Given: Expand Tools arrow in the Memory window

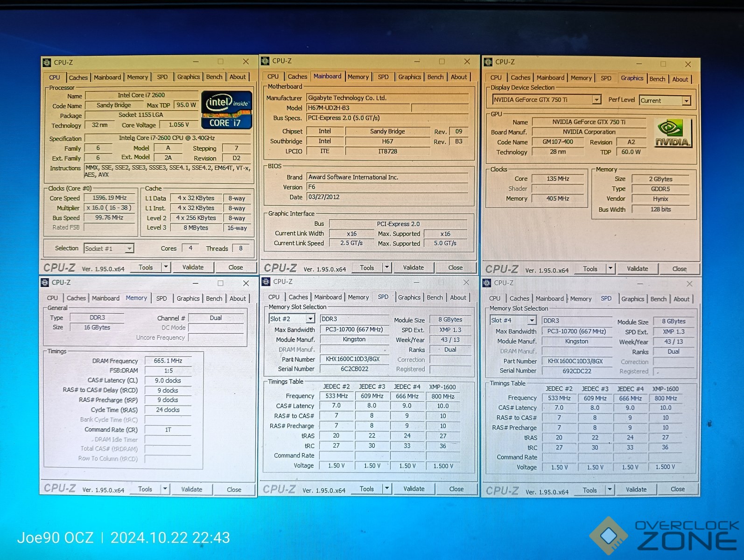Looking at the screenshot, I should coord(165,489).
